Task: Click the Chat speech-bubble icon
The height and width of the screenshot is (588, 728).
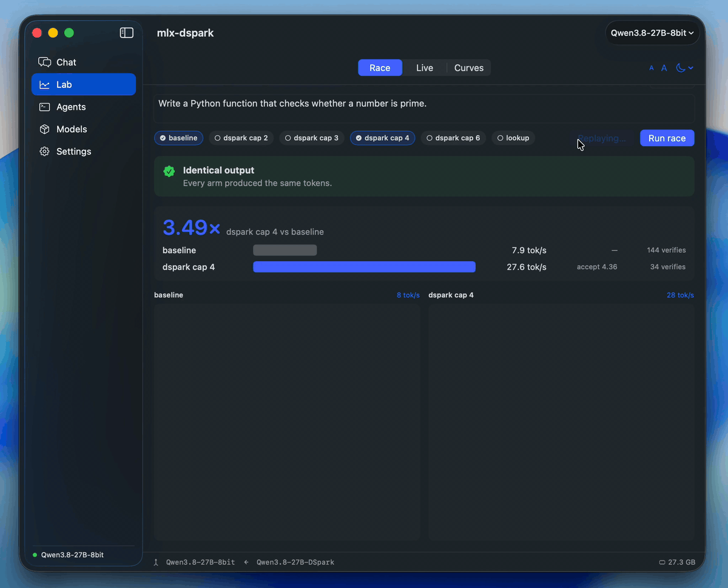Action: [44, 62]
